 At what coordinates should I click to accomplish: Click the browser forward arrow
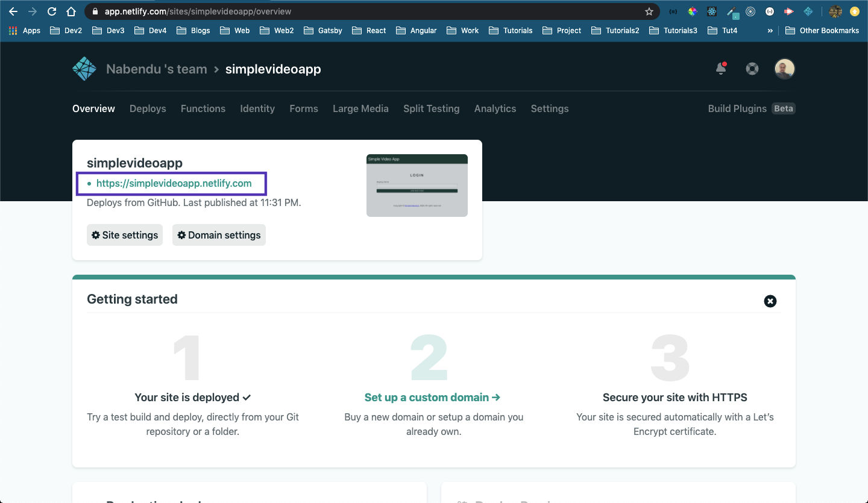33,11
